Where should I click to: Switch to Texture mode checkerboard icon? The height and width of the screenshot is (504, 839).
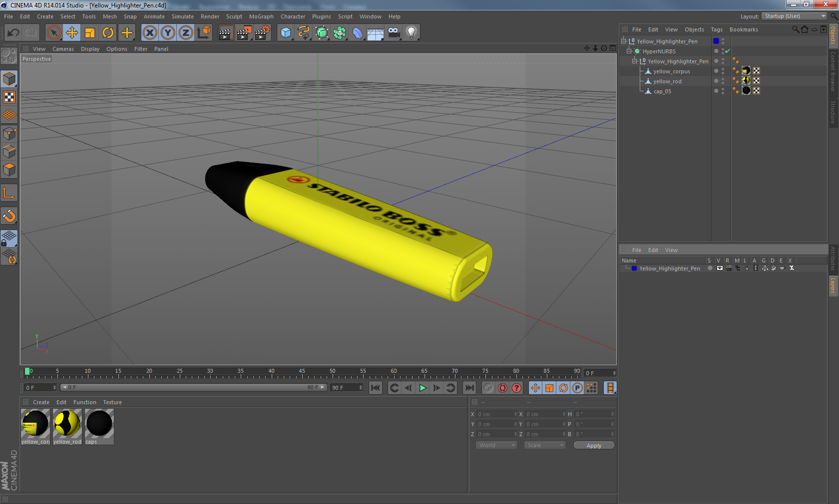(9, 97)
